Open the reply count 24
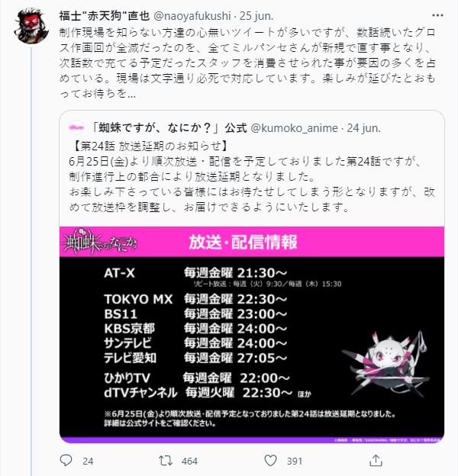This screenshot has height=476, width=458. [x=88, y=461]
